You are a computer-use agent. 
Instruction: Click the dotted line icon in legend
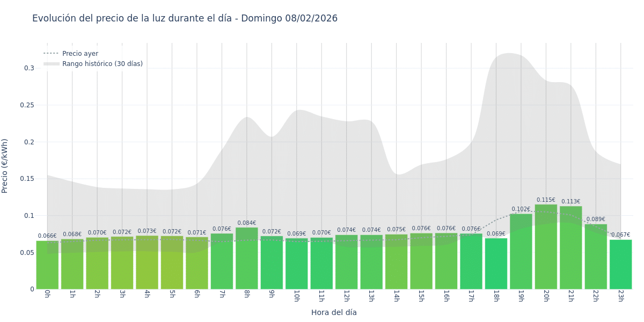click(x=51, y=54)
